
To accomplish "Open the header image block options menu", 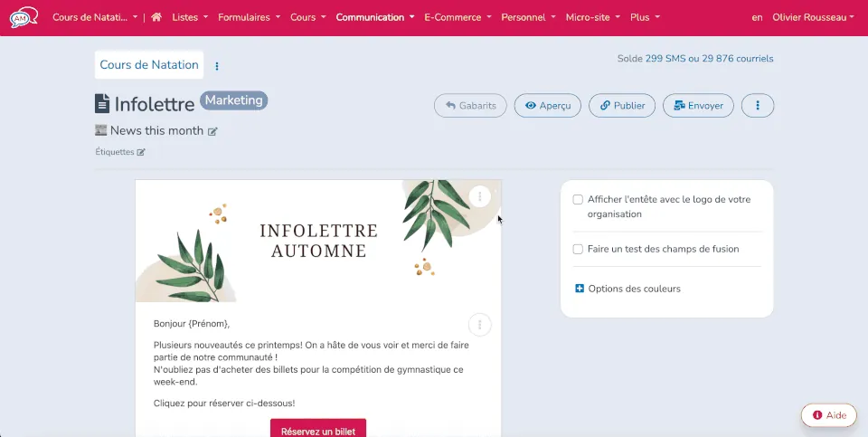I will click(480, 196).
